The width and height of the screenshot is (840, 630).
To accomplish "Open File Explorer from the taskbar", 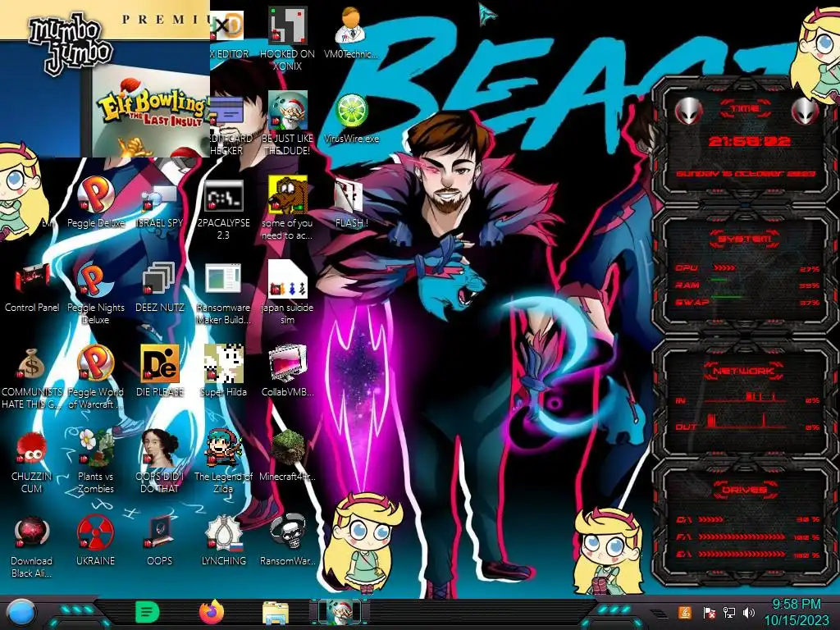I will [276, 613].
